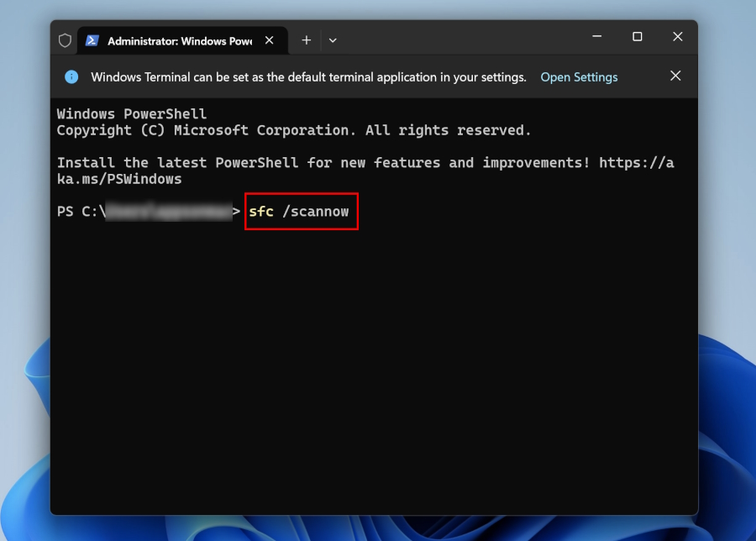Screen dimensions: 756x541
Task: Open a new tab with the plus icon
Action: [x=307, y=40]
